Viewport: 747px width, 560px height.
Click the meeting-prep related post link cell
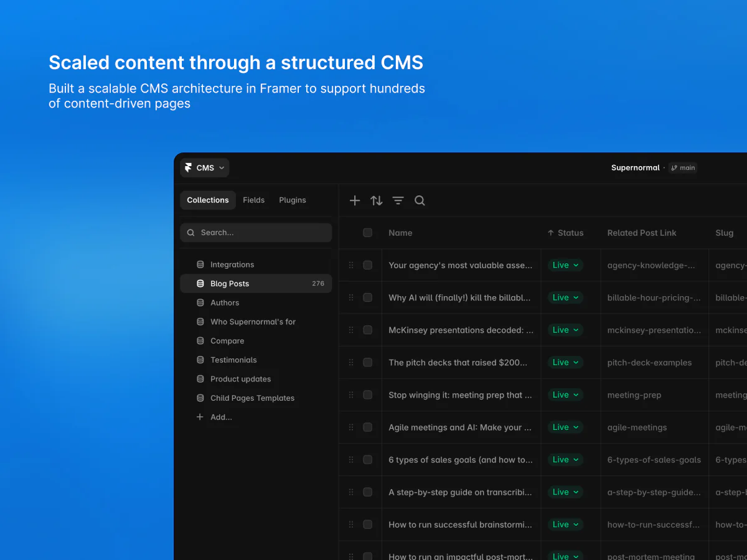[655, 394]
